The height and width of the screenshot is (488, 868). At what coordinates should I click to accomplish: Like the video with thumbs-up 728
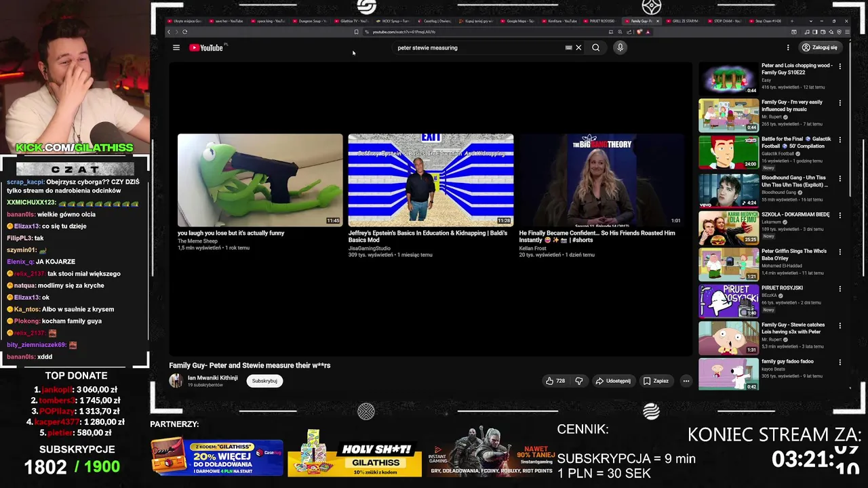555,381
